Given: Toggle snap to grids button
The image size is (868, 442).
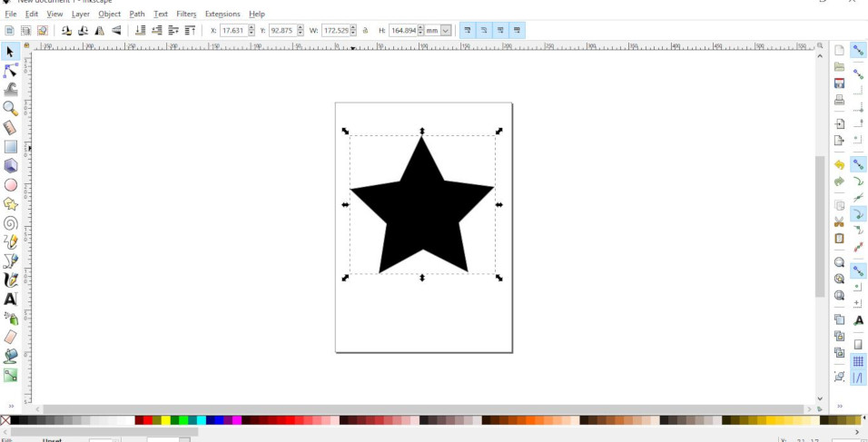Looking at the screenshot, I should [x=858, y=362].
